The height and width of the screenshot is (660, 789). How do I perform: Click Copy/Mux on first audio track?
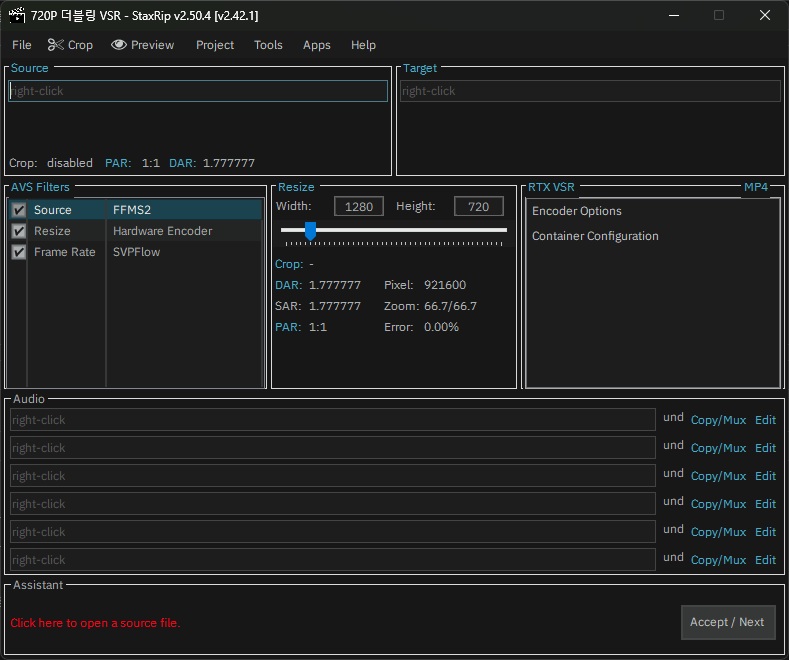pyautogui.click(x=718, y=420)
